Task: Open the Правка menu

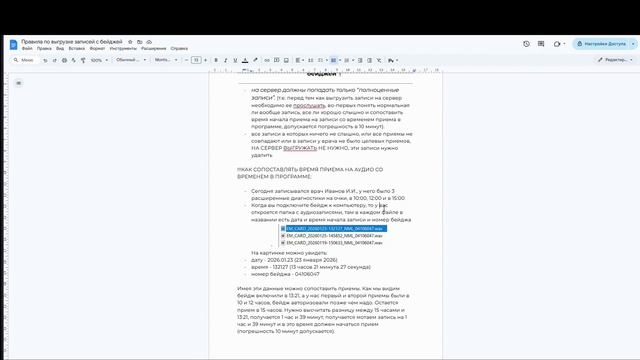Action: click(x=44, y=49)
